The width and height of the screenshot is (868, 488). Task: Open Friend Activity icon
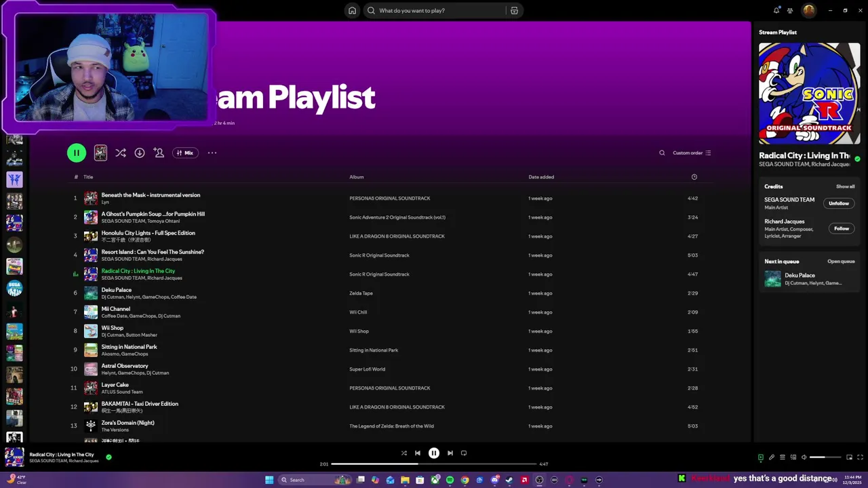pos(790,10)
